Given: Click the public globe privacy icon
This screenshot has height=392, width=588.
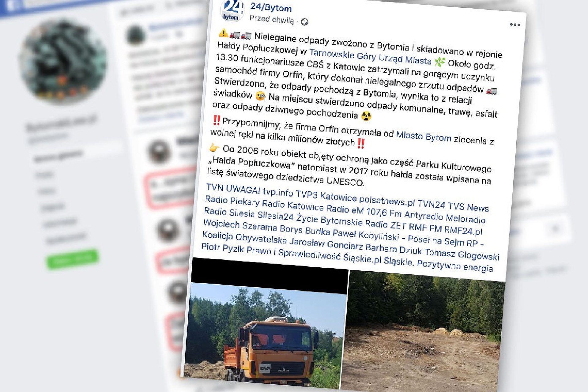Looking at the screenshot, I should click(x=304, y=22).
